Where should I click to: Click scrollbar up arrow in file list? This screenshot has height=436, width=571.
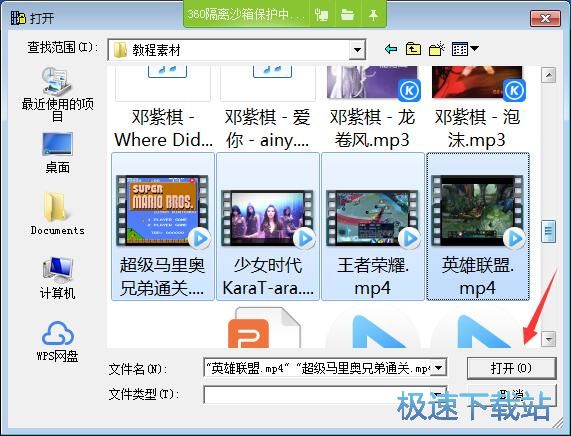[x=548, y=75]
